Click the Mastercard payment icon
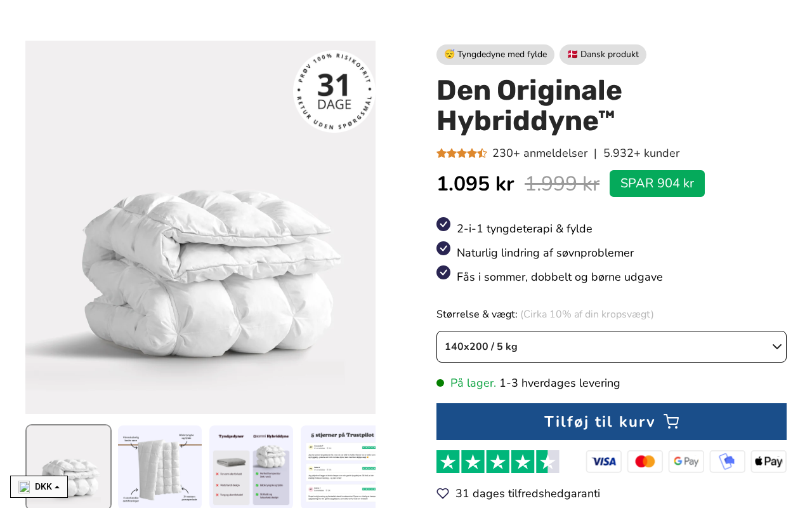Viewport: 812px width, 508px height. (x=645, y=462)
